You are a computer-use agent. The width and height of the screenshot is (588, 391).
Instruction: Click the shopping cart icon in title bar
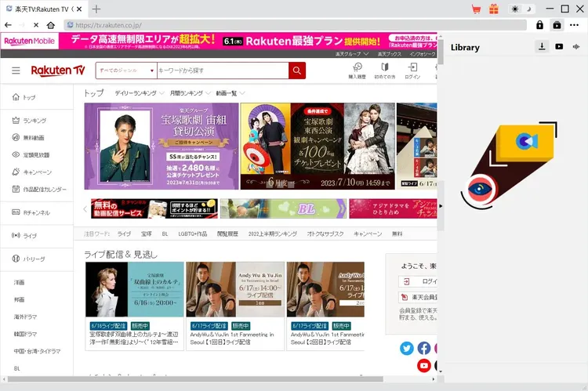coord(476,9)
